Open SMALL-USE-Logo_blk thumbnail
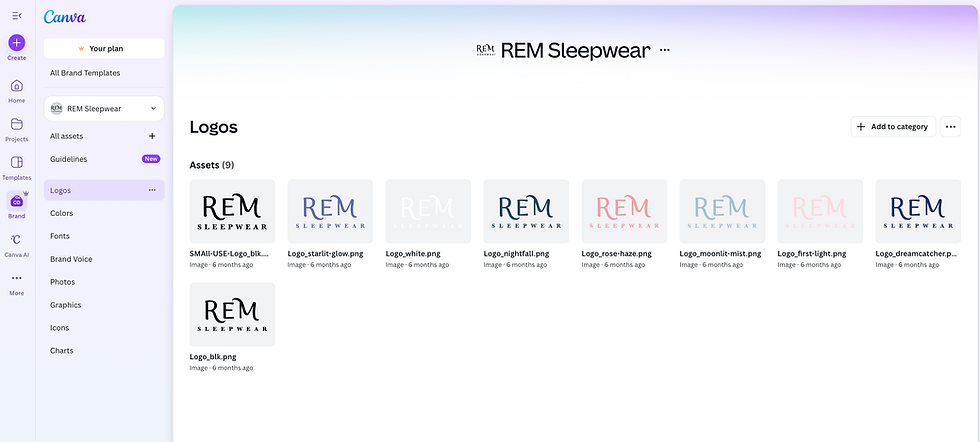The image size is (980, 442). tap(232, 211)
